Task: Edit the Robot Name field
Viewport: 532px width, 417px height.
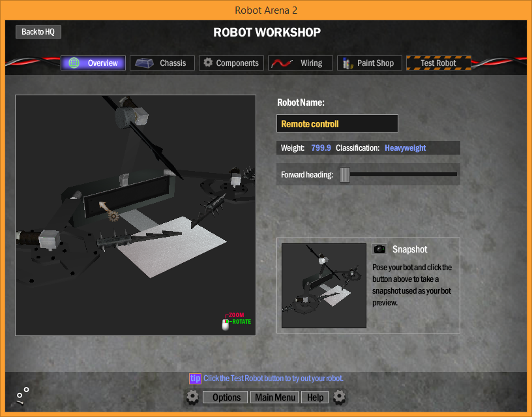Action: 337,123
